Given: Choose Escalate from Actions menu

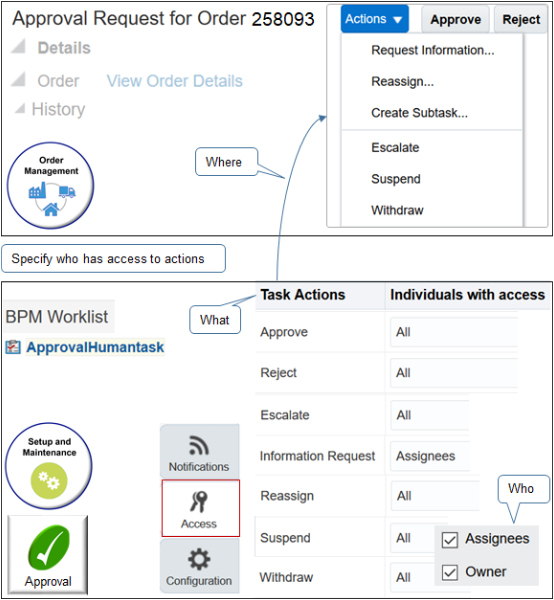Looking at the screenshot, I should pyautogui.click(x=395, y=147).
